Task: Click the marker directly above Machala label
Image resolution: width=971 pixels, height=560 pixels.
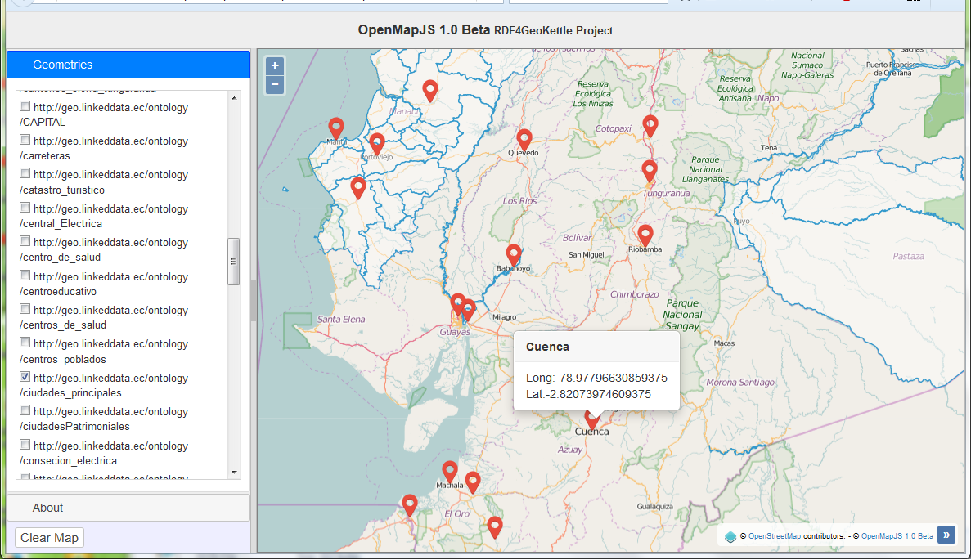Action: 450,473
